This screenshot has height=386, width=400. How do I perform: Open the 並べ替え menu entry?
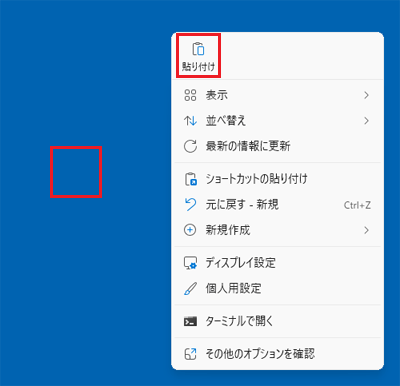pos(277,120)
